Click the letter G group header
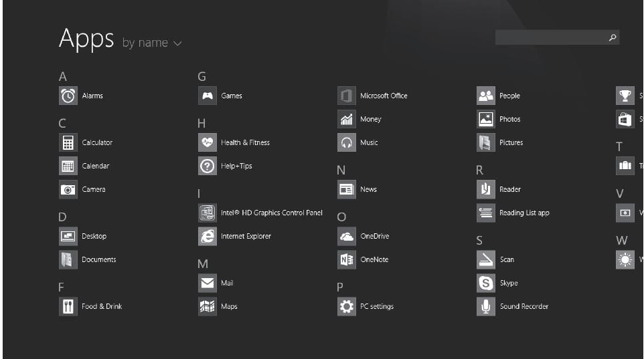Viewport: 644px width, 359px height. [x=202, y=77]
